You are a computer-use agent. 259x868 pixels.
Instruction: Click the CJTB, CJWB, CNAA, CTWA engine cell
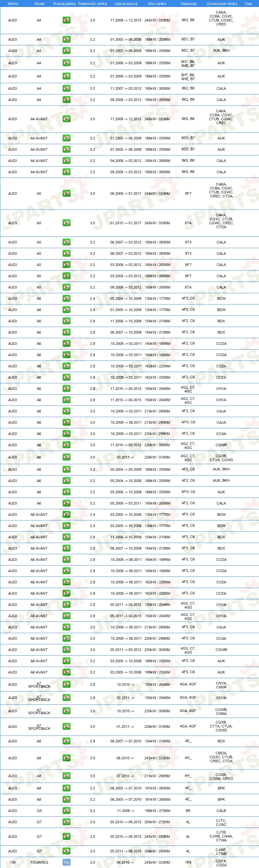(221, 836)
